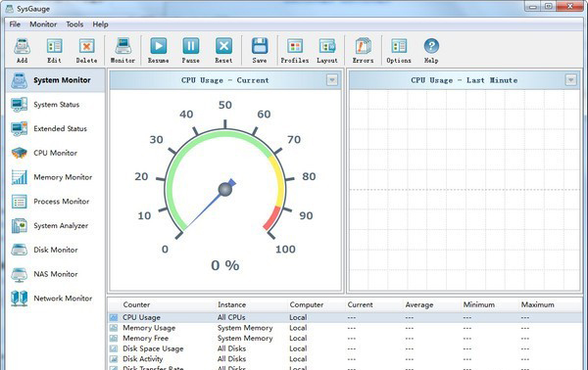Expand CPU Usage - Last Minute panel dropdown

tap(570, 80)
